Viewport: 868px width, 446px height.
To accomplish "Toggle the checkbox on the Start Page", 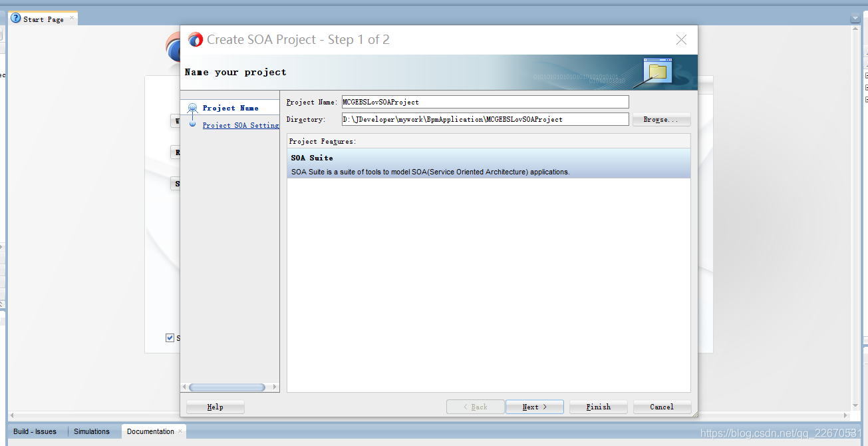I will point(170,337).
